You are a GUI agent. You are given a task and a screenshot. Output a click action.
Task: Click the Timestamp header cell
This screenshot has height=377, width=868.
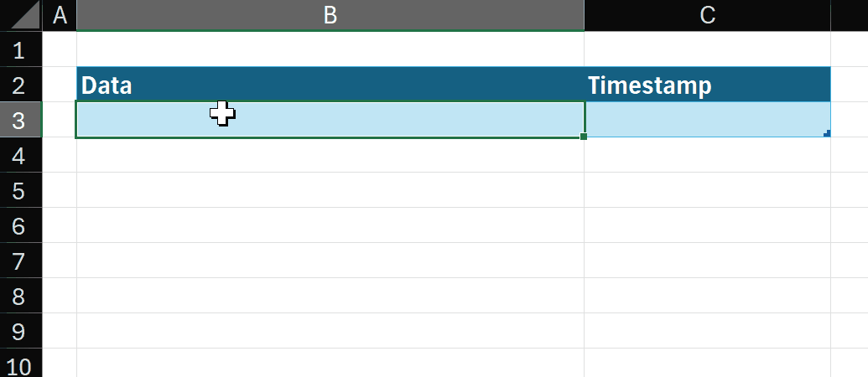point(707,85)
